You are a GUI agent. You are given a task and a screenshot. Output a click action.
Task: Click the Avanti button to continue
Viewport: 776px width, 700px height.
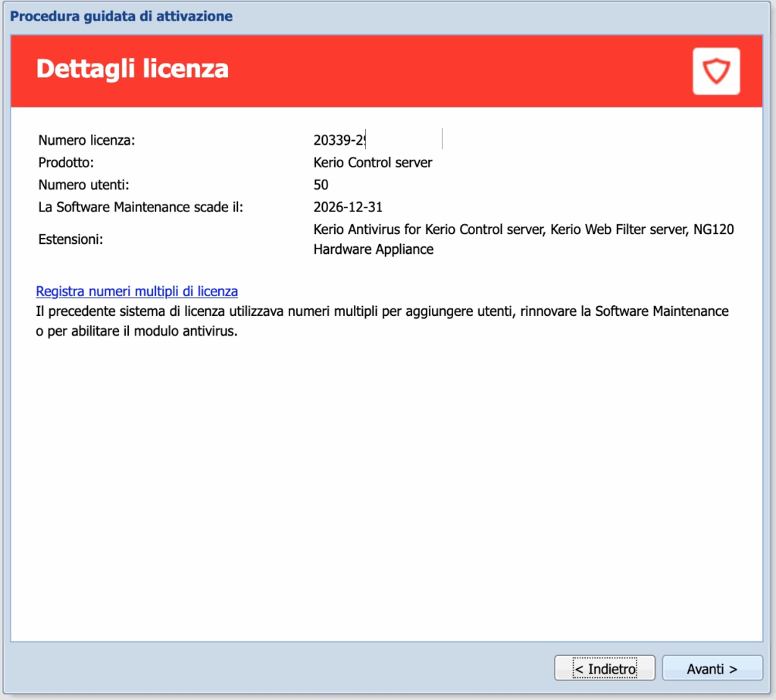pyautogui.click(x=712, y=669)
